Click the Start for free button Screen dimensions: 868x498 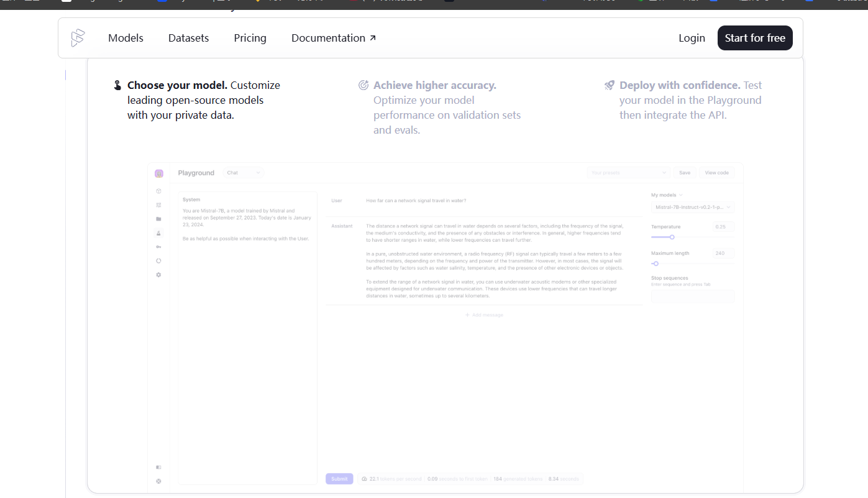[x=755, y=38]
